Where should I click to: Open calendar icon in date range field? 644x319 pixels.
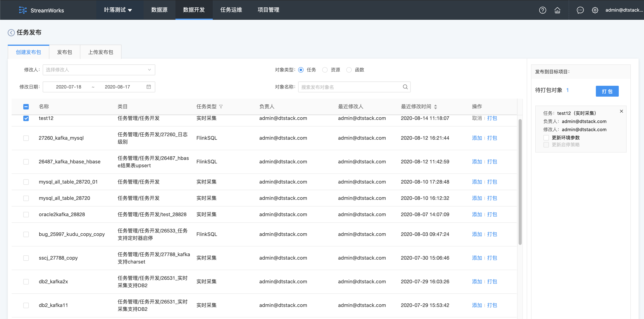coord(148,87)
